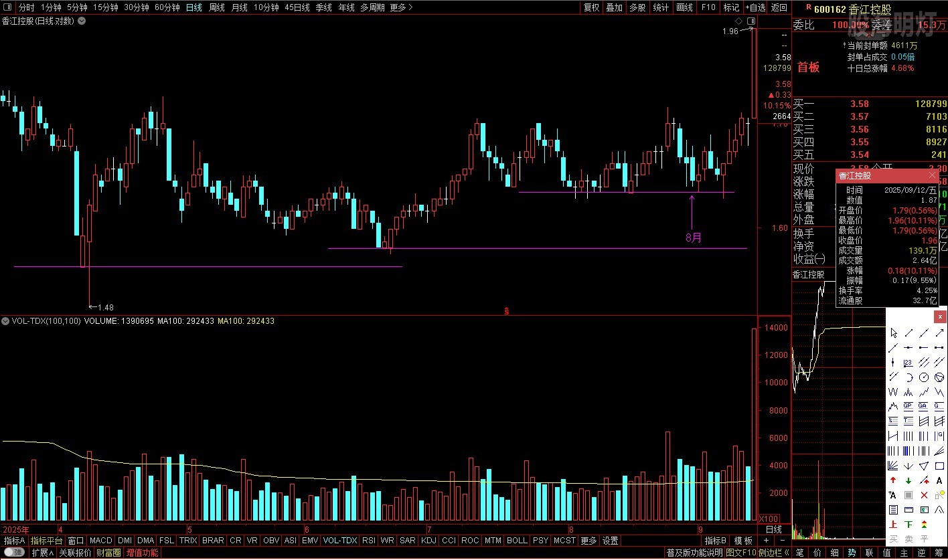This screenshot has height=560, width=948.
Task: Switch indicator to KDJ
Action: click(428, 541)
